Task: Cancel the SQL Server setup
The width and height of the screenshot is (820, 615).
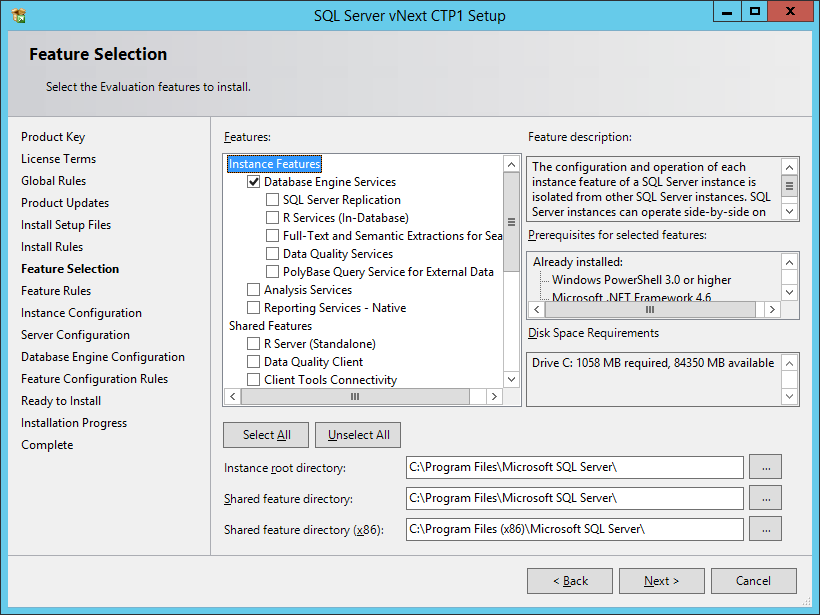Action: tap(753, 580)
